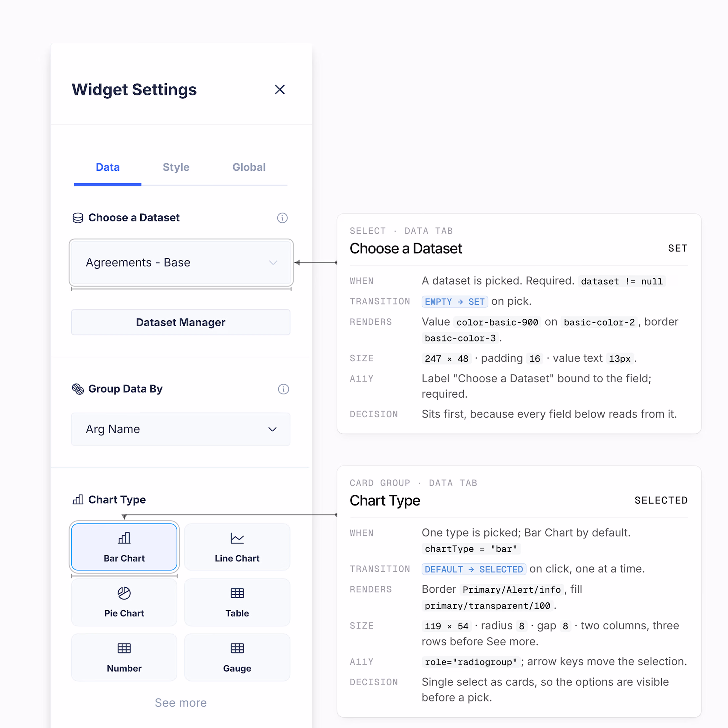Open the Dataset Manager

181,322
